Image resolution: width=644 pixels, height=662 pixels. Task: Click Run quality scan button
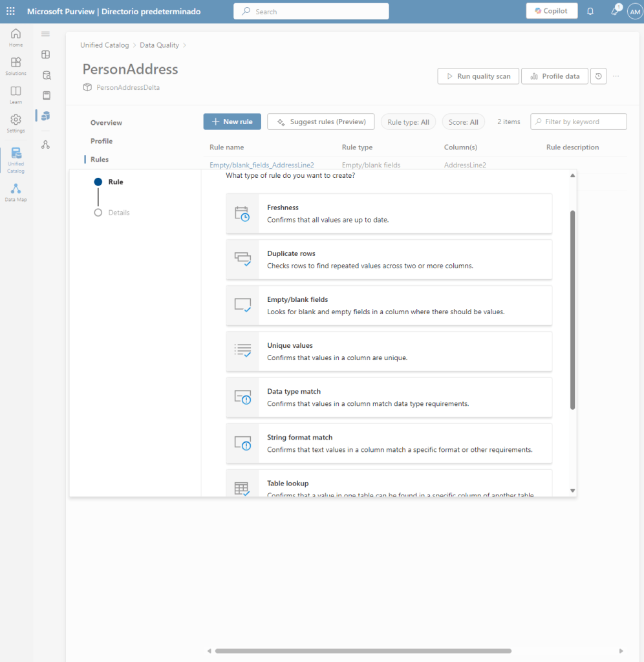click(477, 76)
